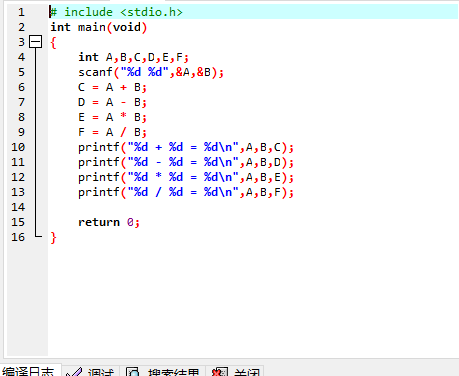This screenshot has height=376, width=459.
Task: Open the 搜索结果 tab
Action: [x=162, y=371]
